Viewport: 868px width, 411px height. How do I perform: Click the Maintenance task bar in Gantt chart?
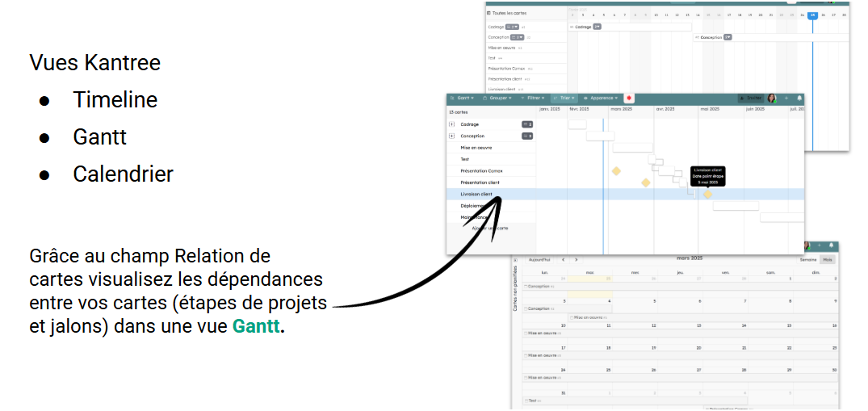tap(782, 218)
